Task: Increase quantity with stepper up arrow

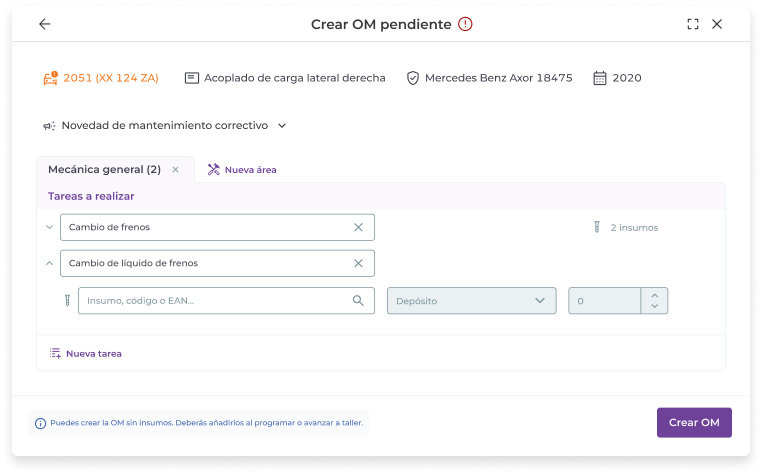Action: 654,294
